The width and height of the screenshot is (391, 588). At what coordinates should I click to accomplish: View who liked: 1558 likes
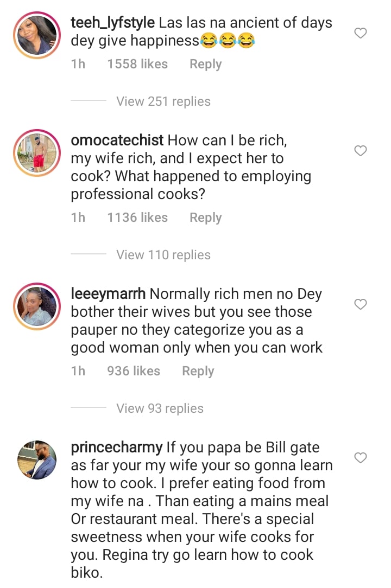[x=137, y=64]
